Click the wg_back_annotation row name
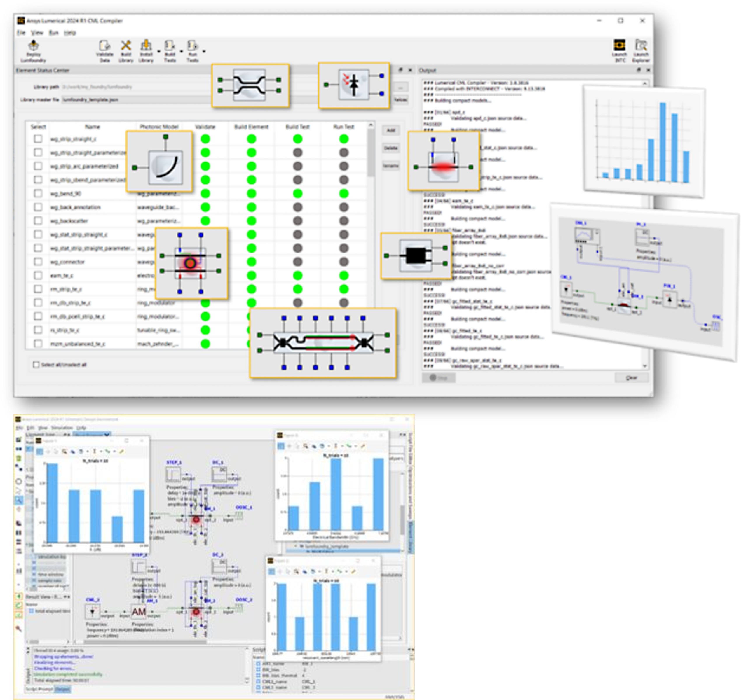Screen dimensions: 741x700 [x=75, y=207]
